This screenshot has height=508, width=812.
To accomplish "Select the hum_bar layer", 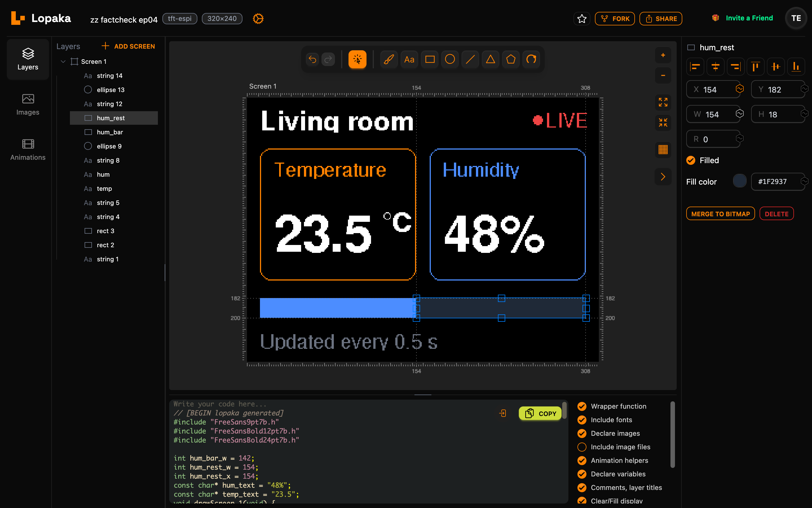I will click(x=114, y=132).
